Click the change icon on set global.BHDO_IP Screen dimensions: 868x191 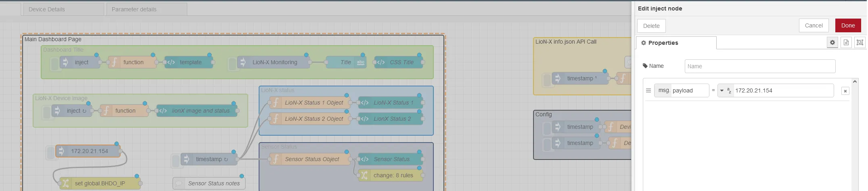(66, 183)
